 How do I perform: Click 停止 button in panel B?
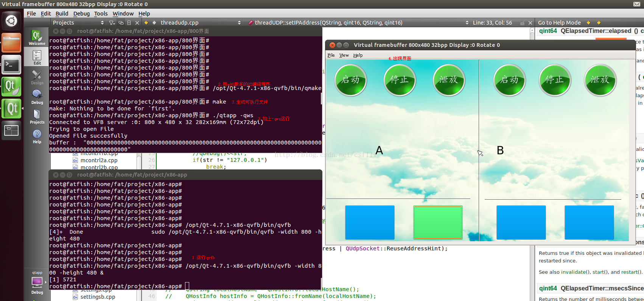[x=555, y=80]
